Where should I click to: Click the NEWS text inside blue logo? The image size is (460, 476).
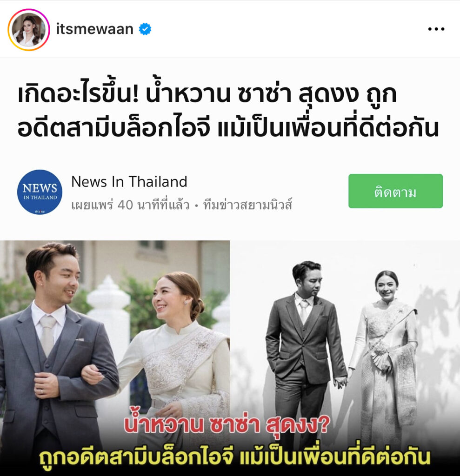pos(40,188)
